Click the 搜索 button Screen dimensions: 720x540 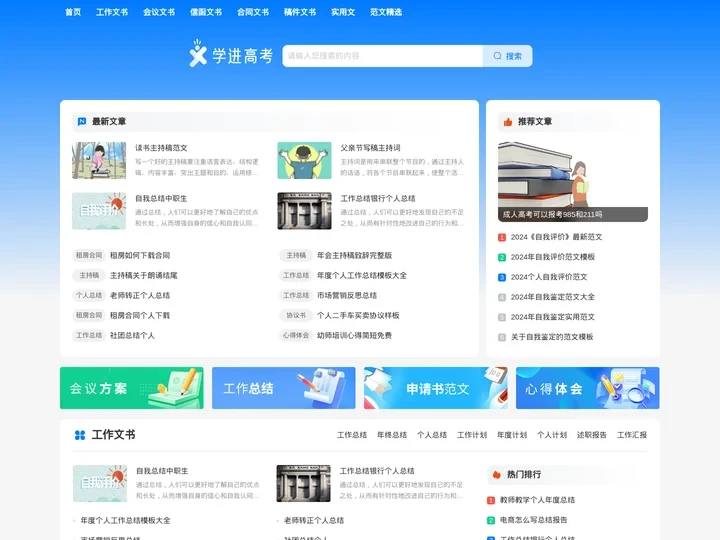[x=508, y=56]
